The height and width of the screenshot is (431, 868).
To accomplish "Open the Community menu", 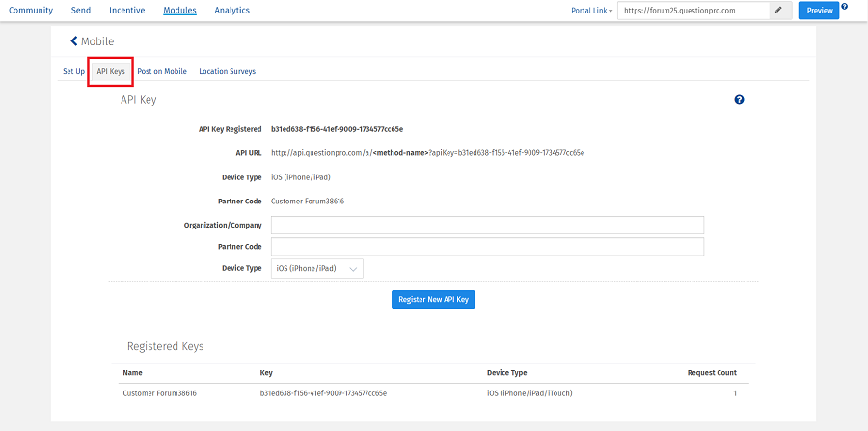I will tap(31, 11).
